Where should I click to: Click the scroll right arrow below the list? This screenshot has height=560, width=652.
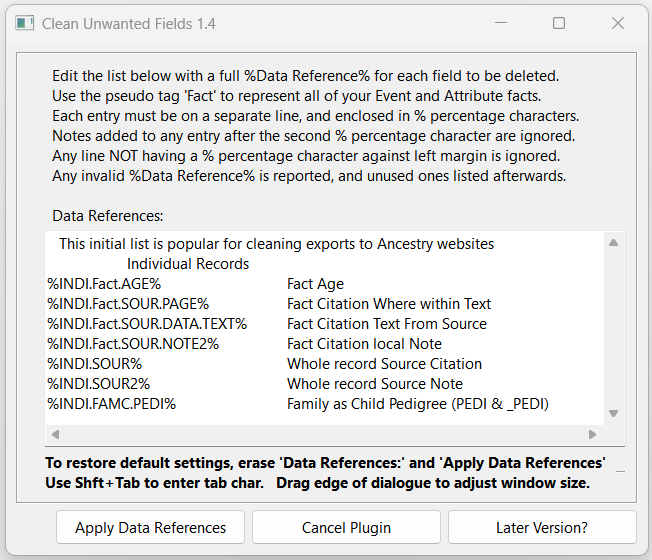tap(593, 435)
